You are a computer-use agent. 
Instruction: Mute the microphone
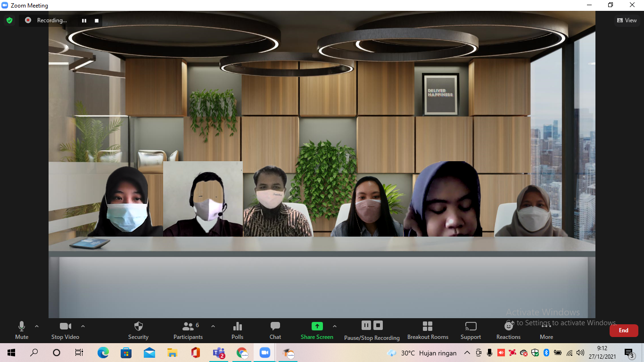[x=22, y=330]
